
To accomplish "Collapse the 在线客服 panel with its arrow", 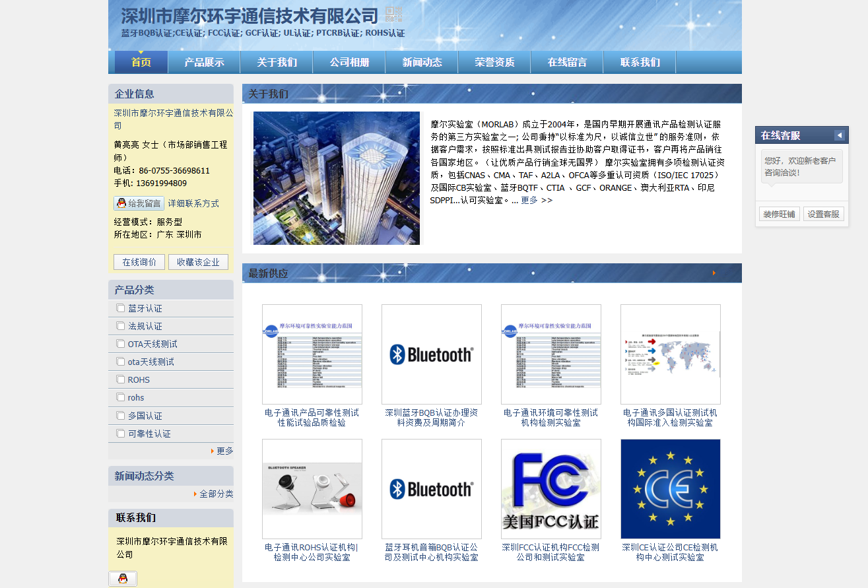I will (840, 135).
